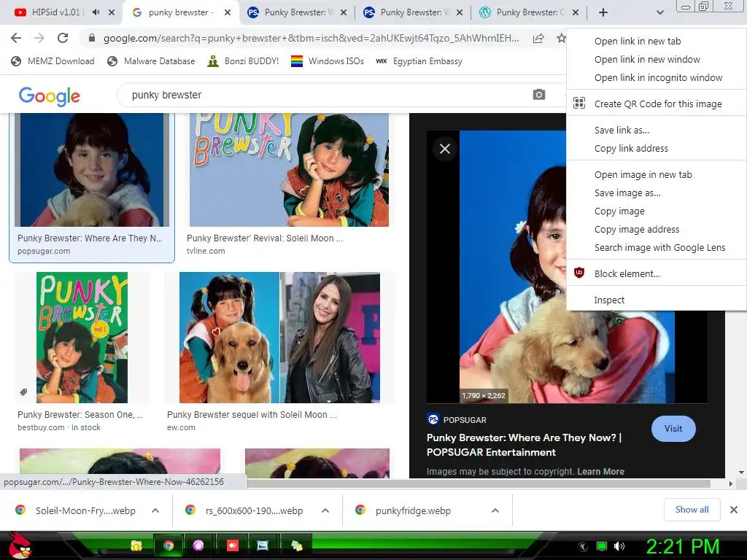
Task: Expand options for punkyfridge.webp download
Action: point(495,510)
